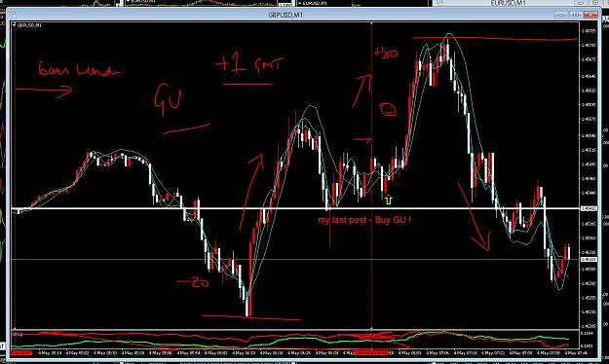Click the highlighted horizontal-line price tag on scale

588,209
